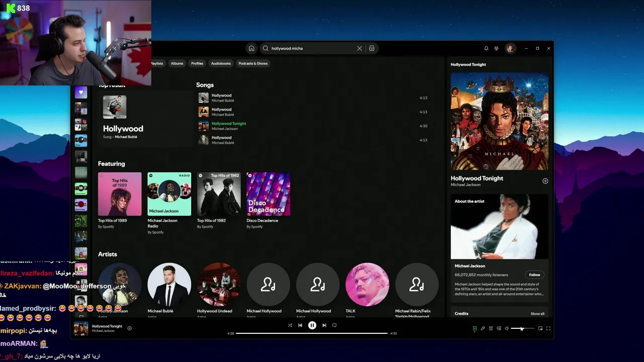Select the Hollywood Tonight song row
The image size is (644, 362).
pyautogui.click(x=312, y=126)
